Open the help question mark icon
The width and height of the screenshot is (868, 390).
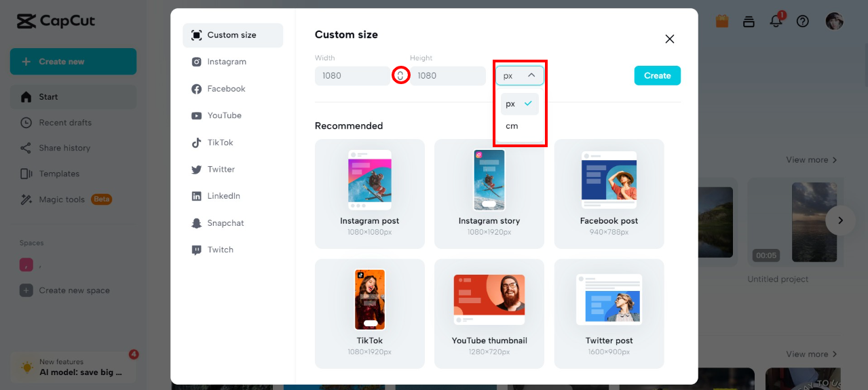coord(803,21)
